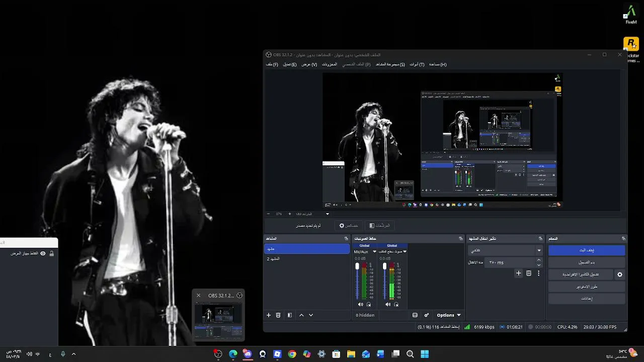Image resolution: width=644 pixels, height=362 pixels.
Task: Open Google Chrome from the taskbar
Action: (292, 354)
